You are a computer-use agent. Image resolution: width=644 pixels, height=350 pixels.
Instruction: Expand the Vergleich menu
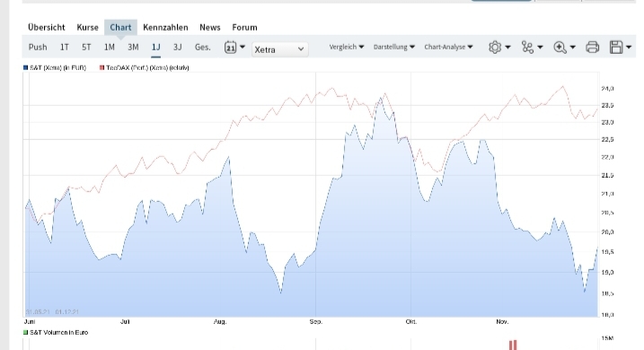(346, 47)
